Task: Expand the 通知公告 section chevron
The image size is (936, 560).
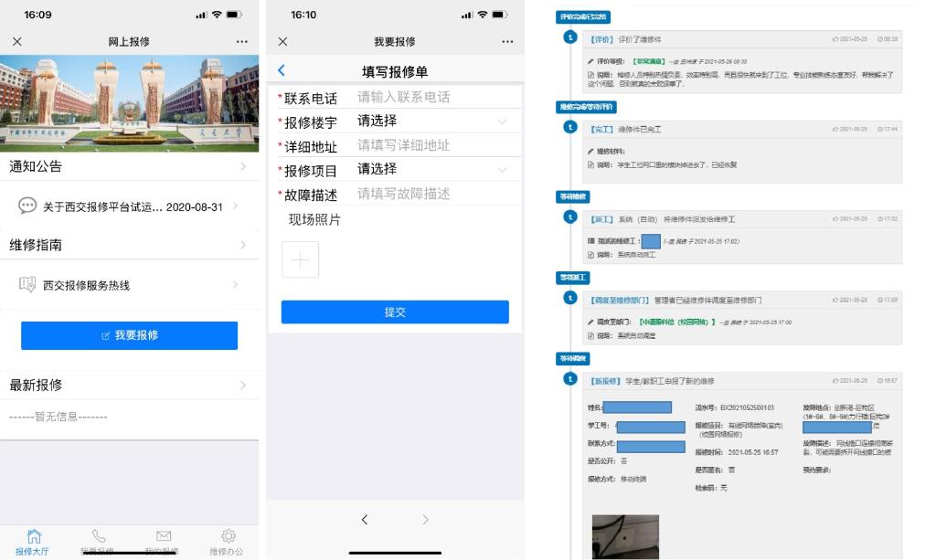Action: click(243, 167)
